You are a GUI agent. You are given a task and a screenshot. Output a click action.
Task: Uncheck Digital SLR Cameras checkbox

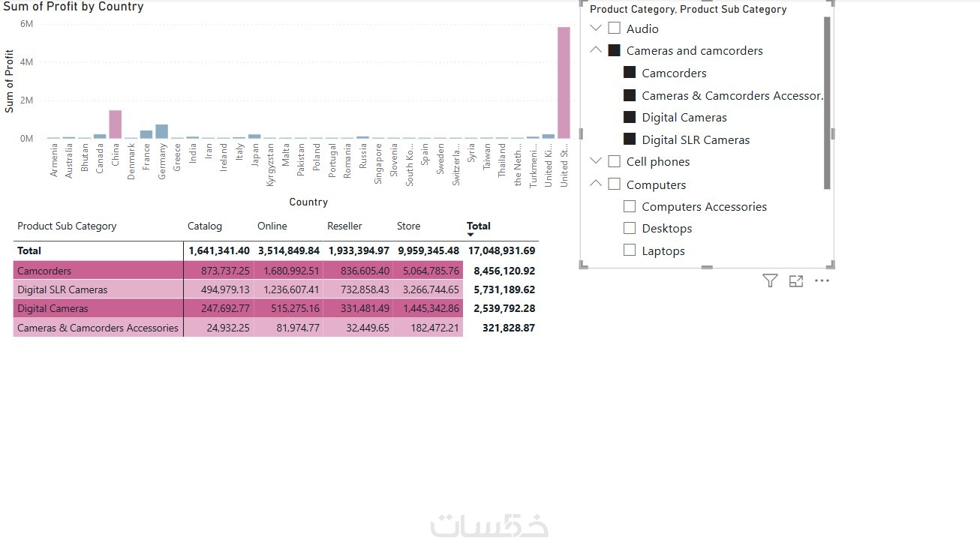click(630, 139)
